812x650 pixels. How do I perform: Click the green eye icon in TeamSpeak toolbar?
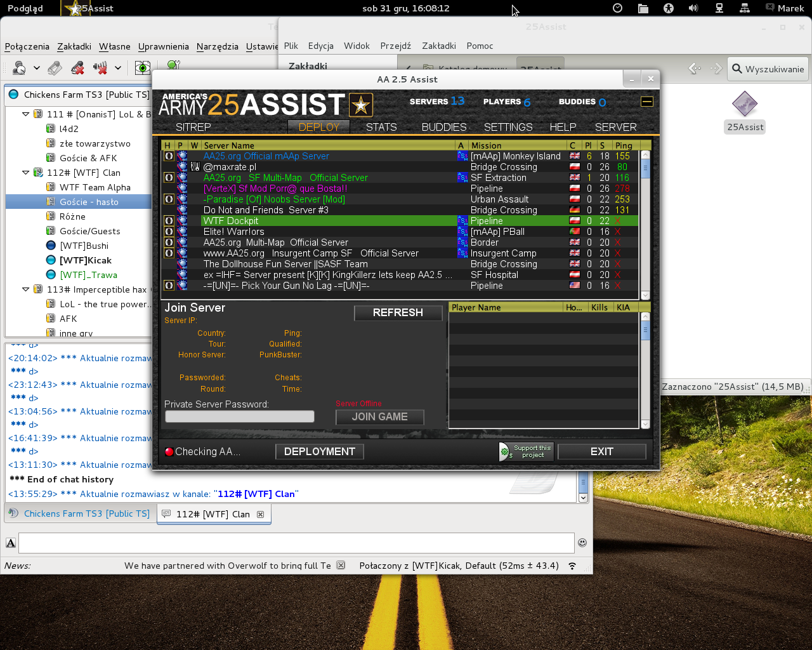[x=142, y=67]
